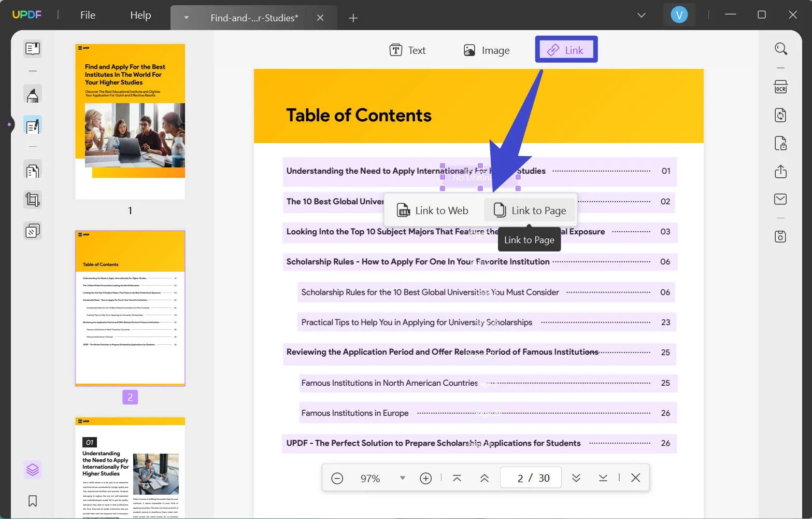Open the Reader mode icon in left sidebar
812x519 pixels.
(33, 49)
